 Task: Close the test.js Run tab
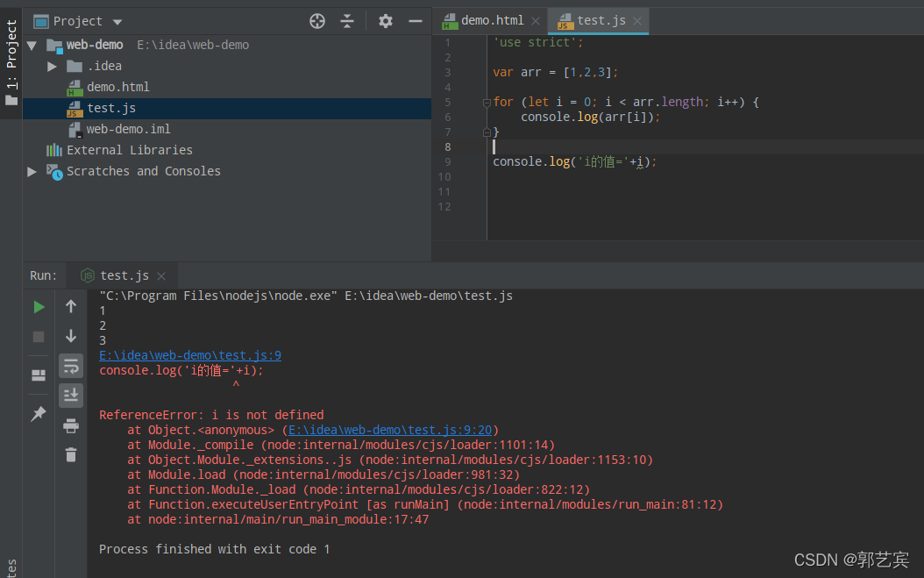(x=161, y=276)
